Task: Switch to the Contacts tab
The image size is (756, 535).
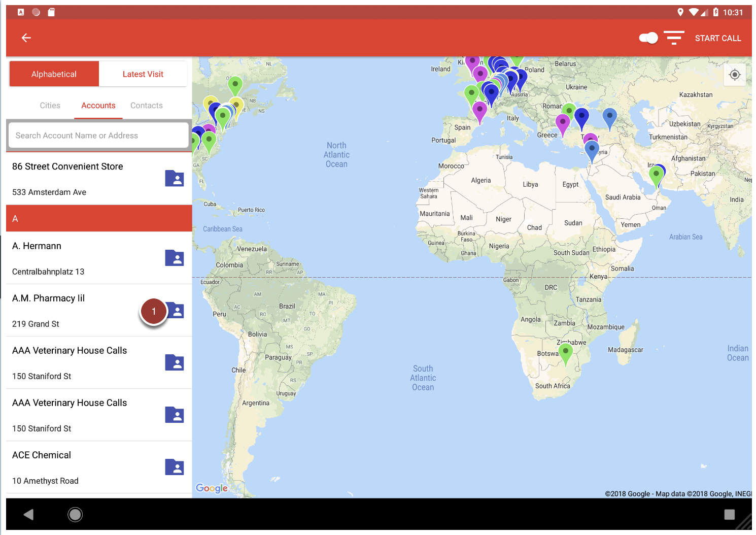Action: 147,106
